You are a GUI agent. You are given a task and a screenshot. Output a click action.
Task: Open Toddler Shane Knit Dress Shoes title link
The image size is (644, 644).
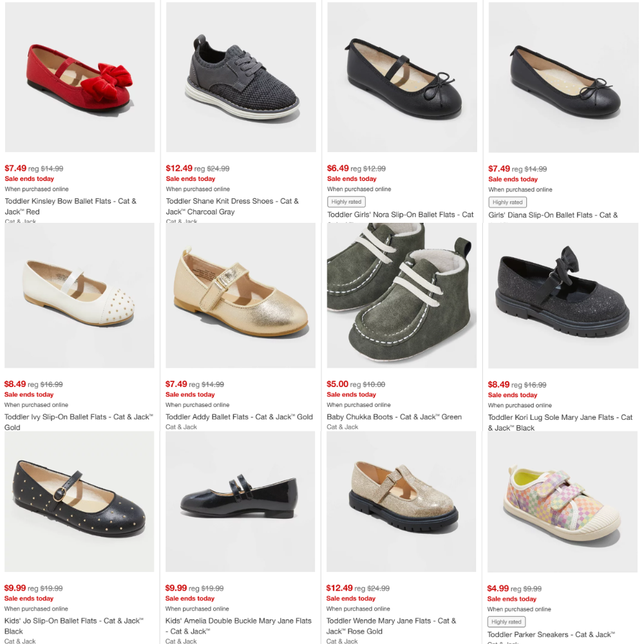[x=232, y=206]
